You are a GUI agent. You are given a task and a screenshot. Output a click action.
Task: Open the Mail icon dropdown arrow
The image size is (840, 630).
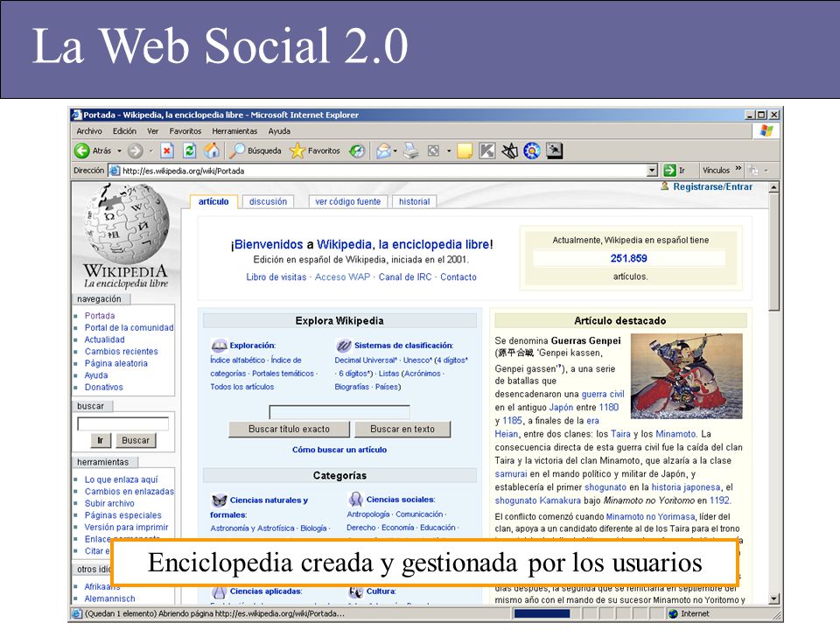point(395,151)
